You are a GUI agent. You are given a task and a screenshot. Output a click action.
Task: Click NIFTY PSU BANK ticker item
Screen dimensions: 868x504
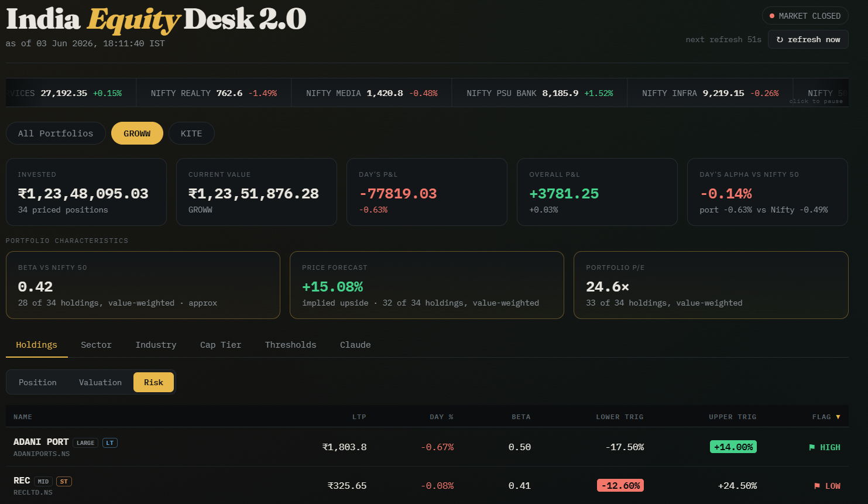click(540, 93)
